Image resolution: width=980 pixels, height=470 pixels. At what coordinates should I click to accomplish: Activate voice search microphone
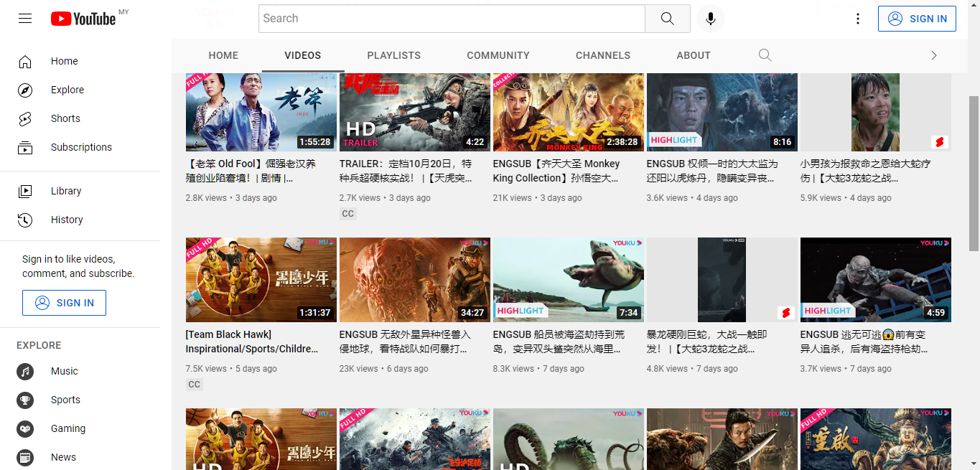coord(710,19)
